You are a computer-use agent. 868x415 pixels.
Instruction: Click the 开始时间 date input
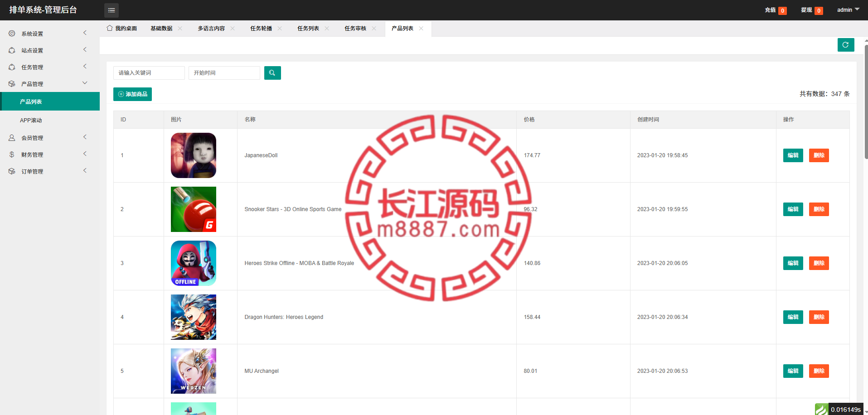[x=224, y=73]
